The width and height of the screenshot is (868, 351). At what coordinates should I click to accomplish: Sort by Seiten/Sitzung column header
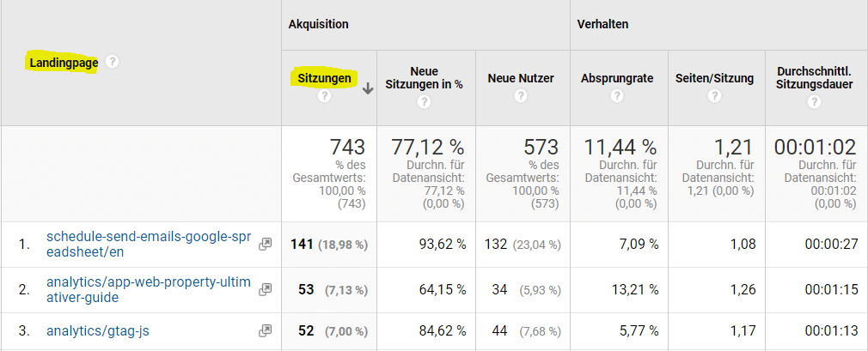coord(714,78)
